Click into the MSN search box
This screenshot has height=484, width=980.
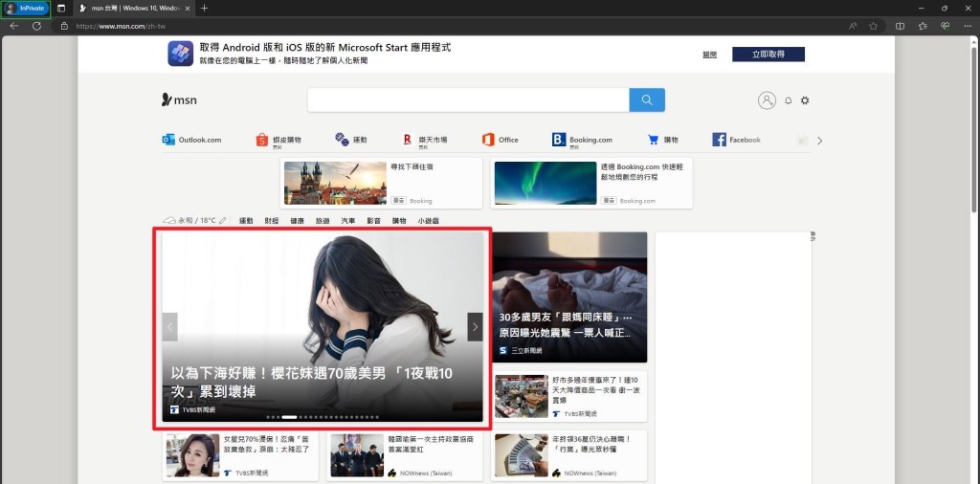tap(467, 100)
